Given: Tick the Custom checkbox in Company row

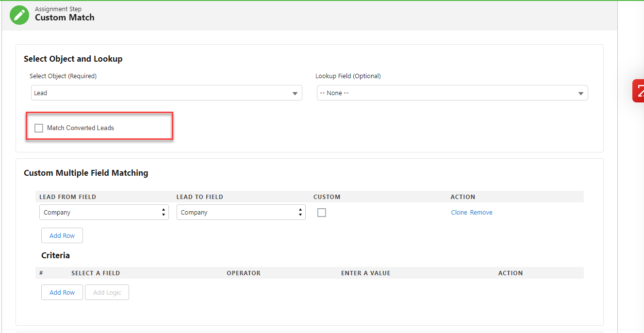Looking at the screenshot, I should click(321, 213).
